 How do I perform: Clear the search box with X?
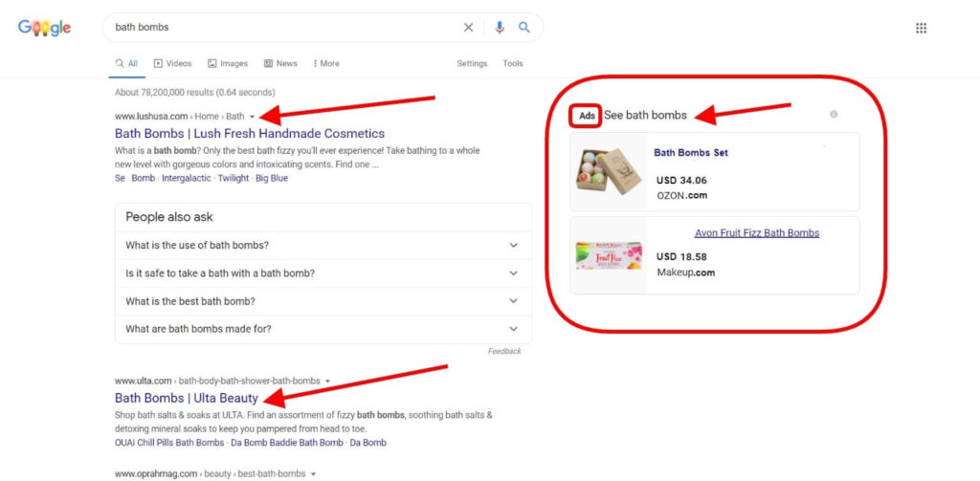[468, 28]
